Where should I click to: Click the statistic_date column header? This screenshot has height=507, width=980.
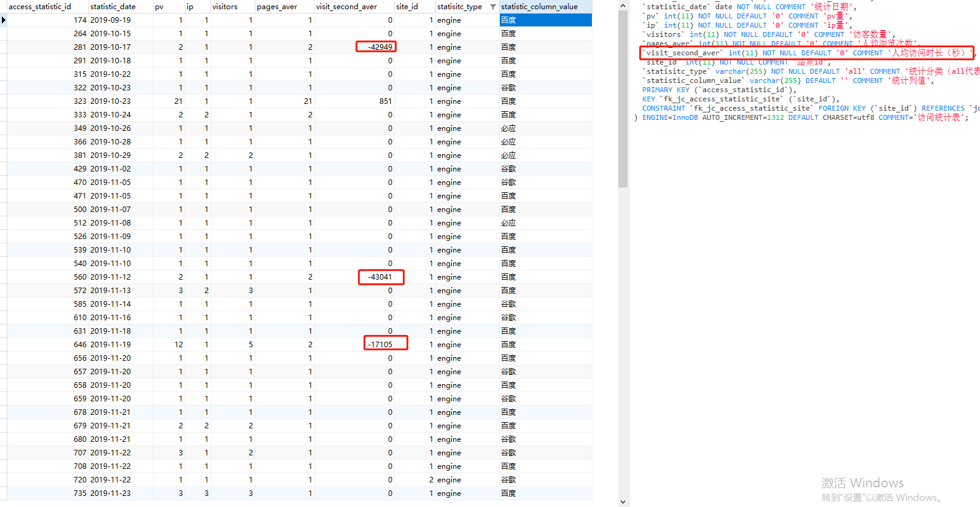113,7
